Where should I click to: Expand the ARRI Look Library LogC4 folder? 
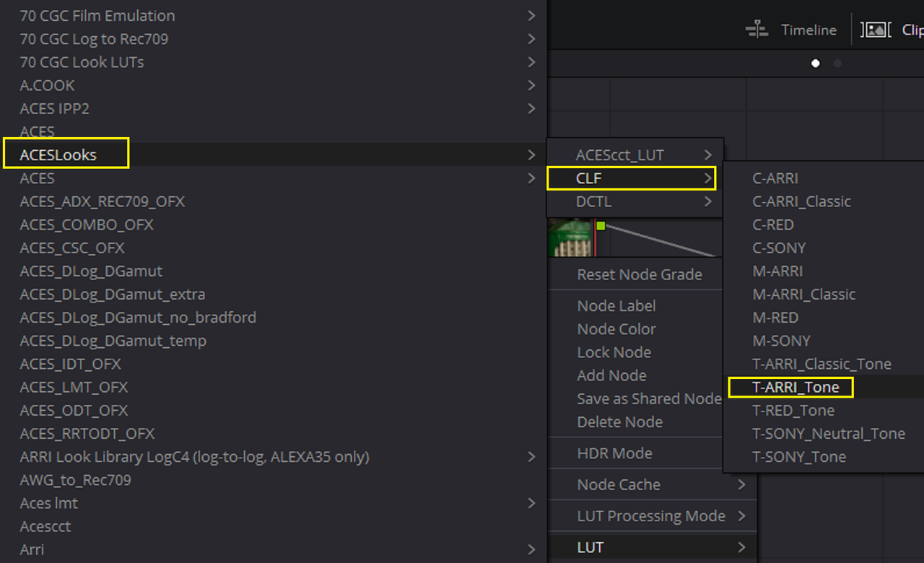(273, 456)
